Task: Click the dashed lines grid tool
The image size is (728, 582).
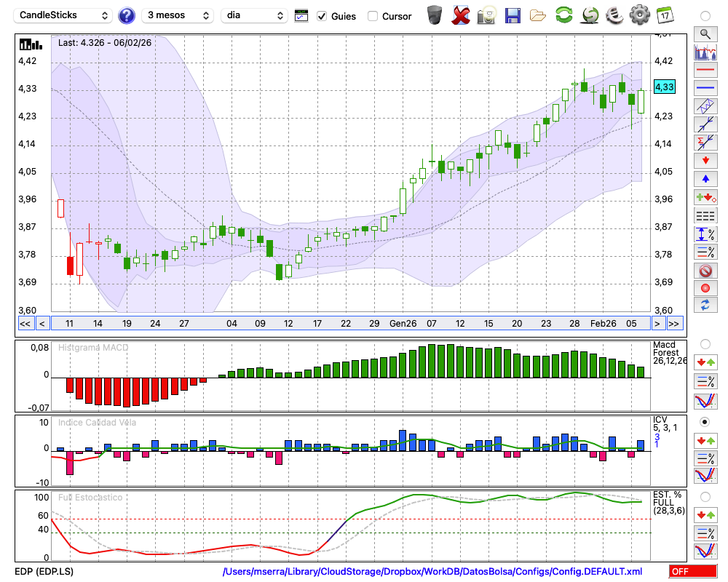Action: (x=705, y=216)
